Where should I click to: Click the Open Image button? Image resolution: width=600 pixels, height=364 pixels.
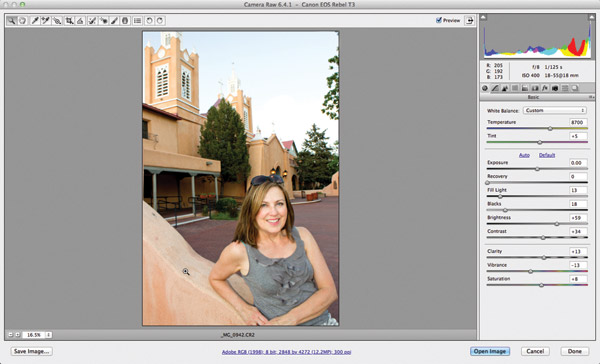490,351
